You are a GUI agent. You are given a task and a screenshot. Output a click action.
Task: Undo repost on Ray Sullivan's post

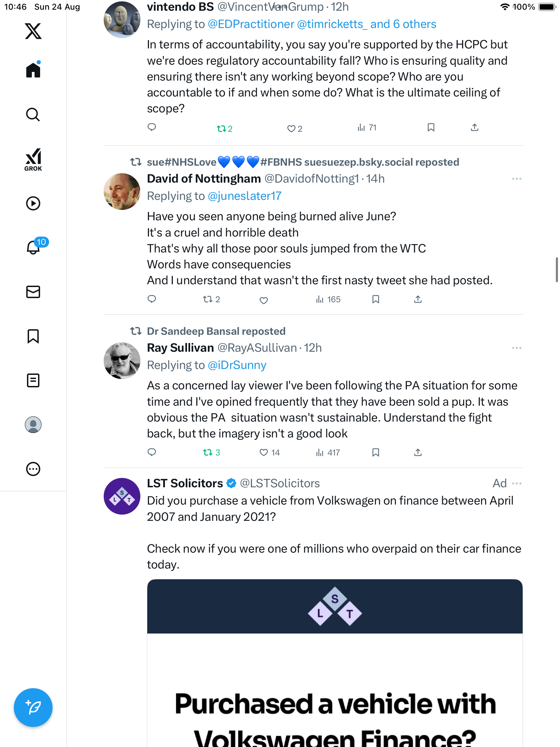click(x=208, y=452)
